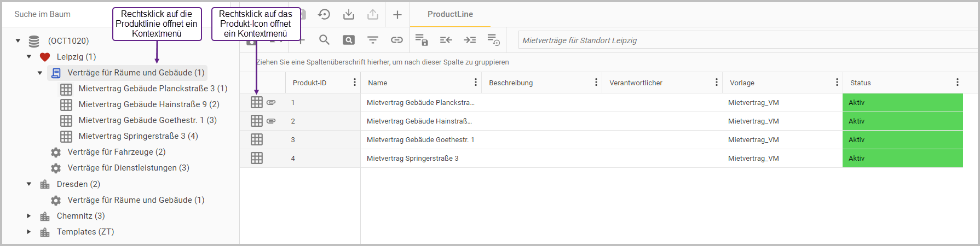Open Mietvertrag Gebäude Hainstraße 9 in tree
The height and width of the screenshot is (246, 980).
point(148,104)
